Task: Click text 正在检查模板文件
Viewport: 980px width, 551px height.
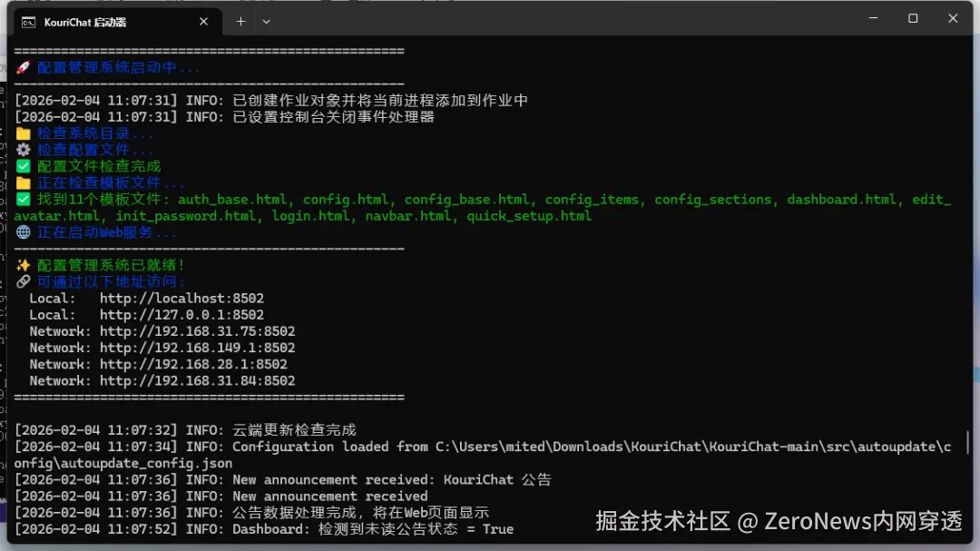Action: click(x=99, y=182)
